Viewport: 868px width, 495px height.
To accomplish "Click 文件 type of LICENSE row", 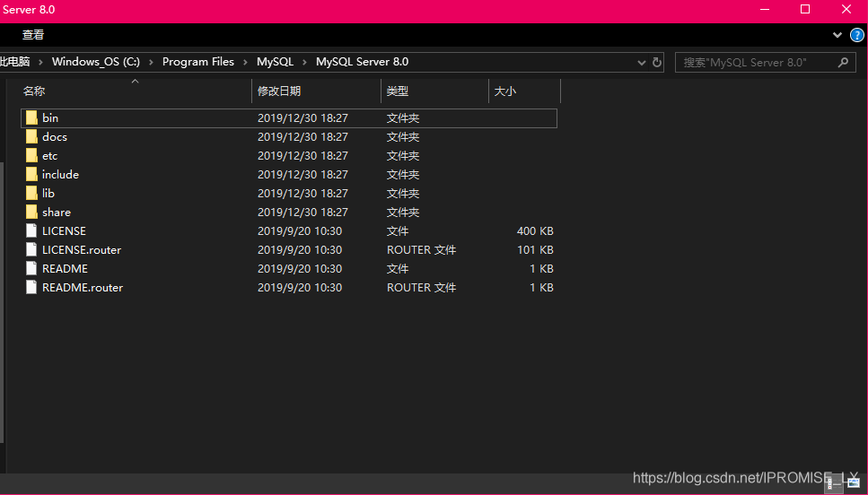I will [x=398, y=230].
